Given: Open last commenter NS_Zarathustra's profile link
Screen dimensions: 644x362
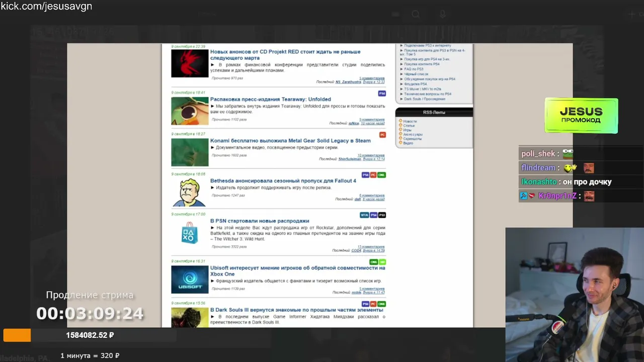Looking at the screenshot, I should coord(348,82).
